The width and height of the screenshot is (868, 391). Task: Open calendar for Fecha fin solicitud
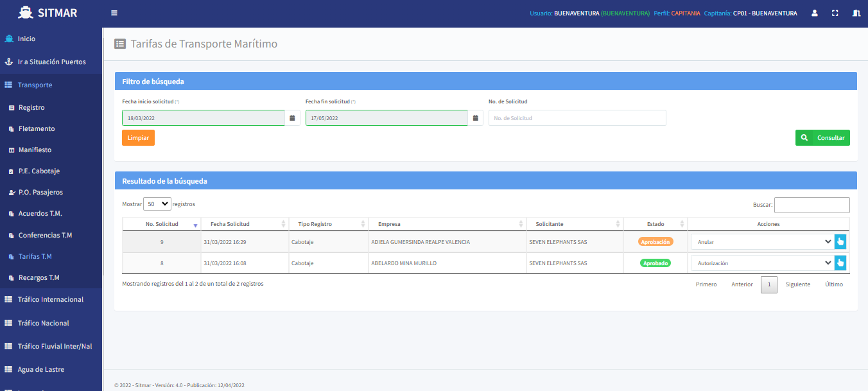click(475, 118)
